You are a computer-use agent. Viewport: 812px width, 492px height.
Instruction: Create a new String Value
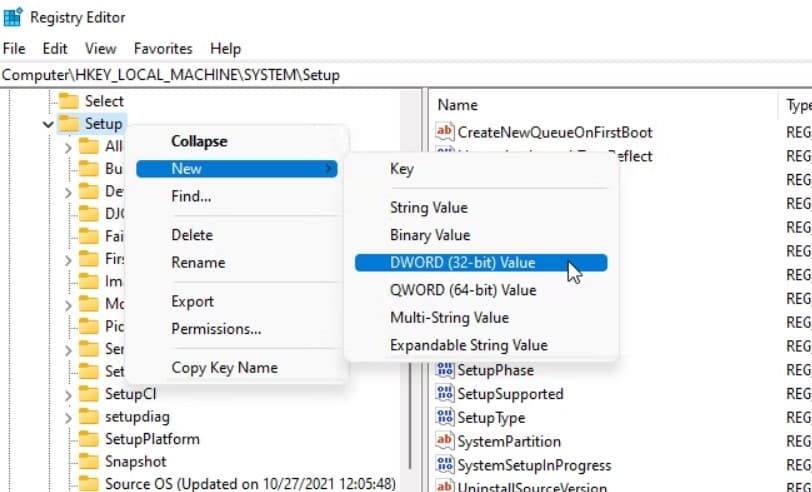[428, 208]
